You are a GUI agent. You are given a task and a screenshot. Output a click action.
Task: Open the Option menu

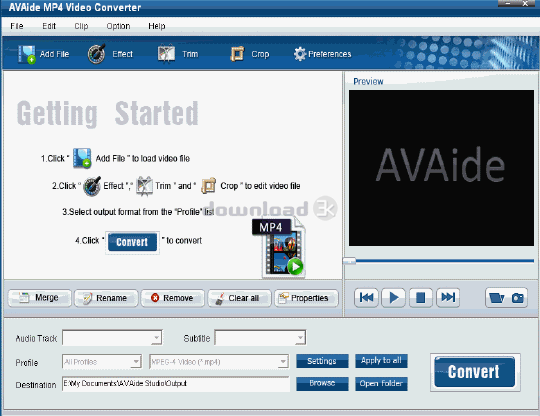coord(118,26)
